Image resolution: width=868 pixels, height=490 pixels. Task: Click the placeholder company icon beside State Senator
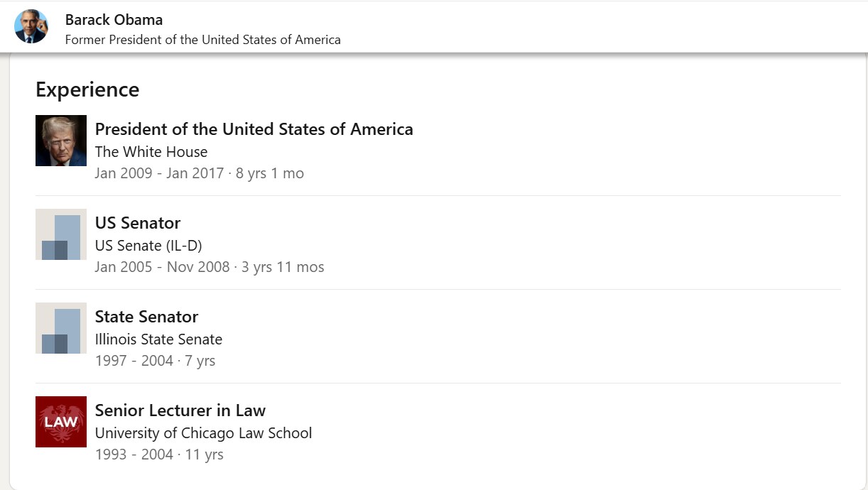(x=61, y=328)
